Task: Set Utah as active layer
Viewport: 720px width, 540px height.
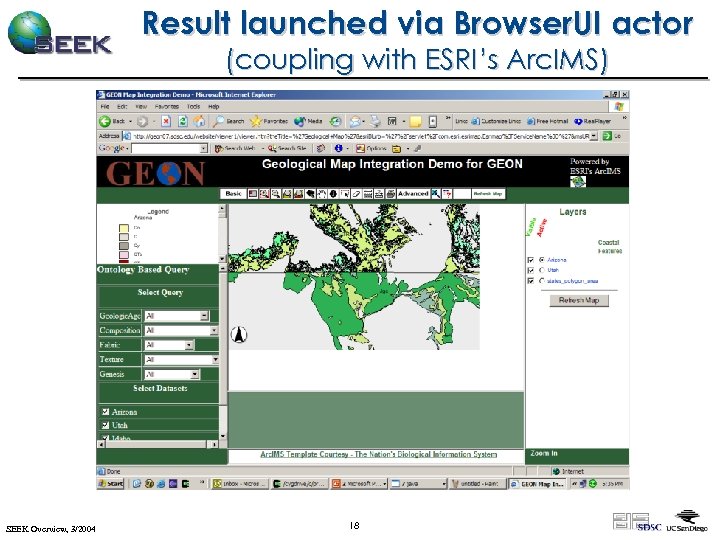Action: (542, 270)
